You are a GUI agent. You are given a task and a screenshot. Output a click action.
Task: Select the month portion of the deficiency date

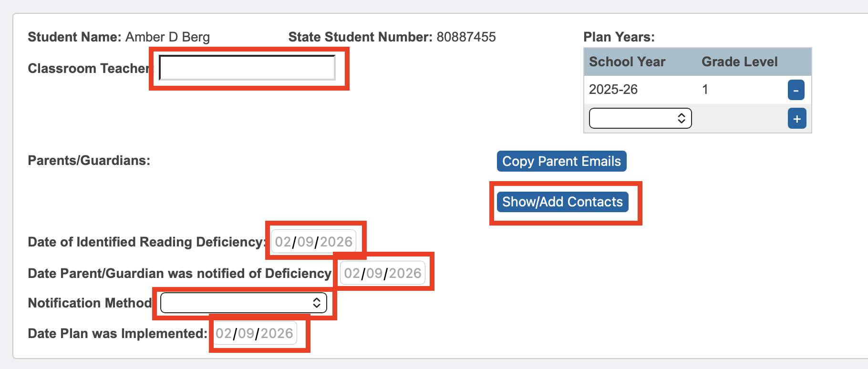click(x=283, y=241)
